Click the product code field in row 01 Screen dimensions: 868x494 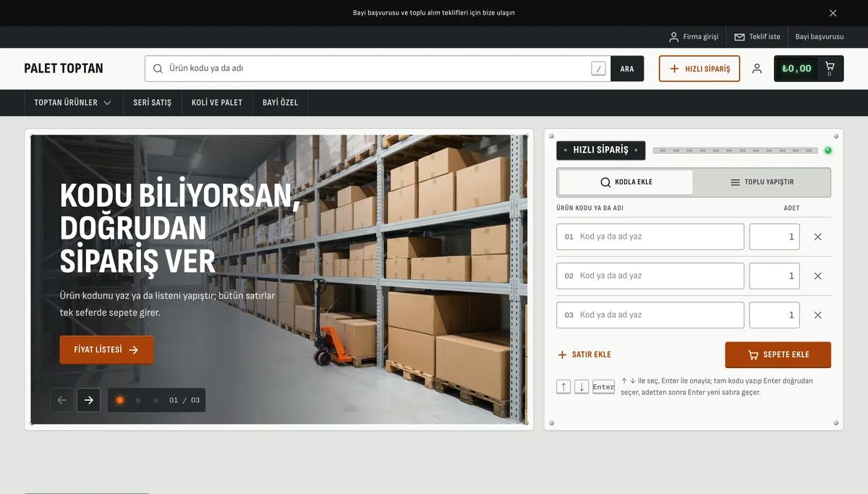650,237
